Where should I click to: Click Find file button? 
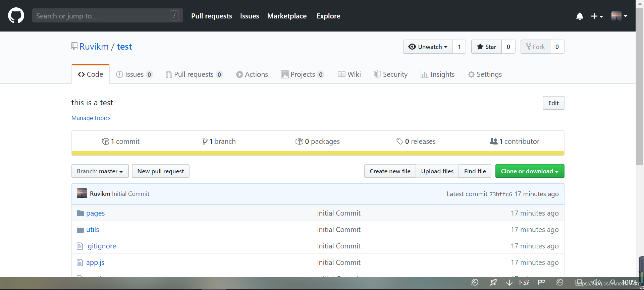point(475,171)
